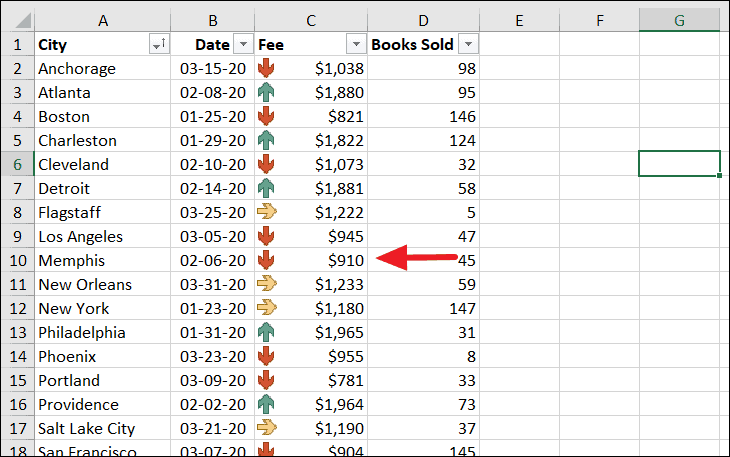
Task: Click the yellow sideways arrow for New Orleans
Action: coord(267,284)
